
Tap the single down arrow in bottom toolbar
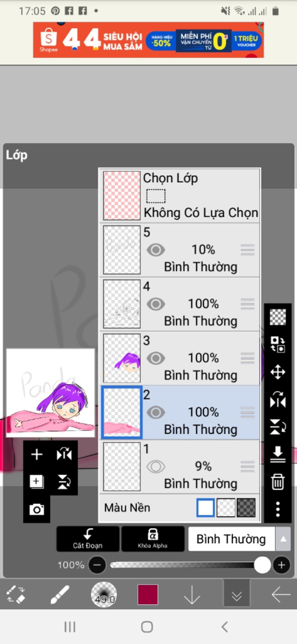[192, 594]
